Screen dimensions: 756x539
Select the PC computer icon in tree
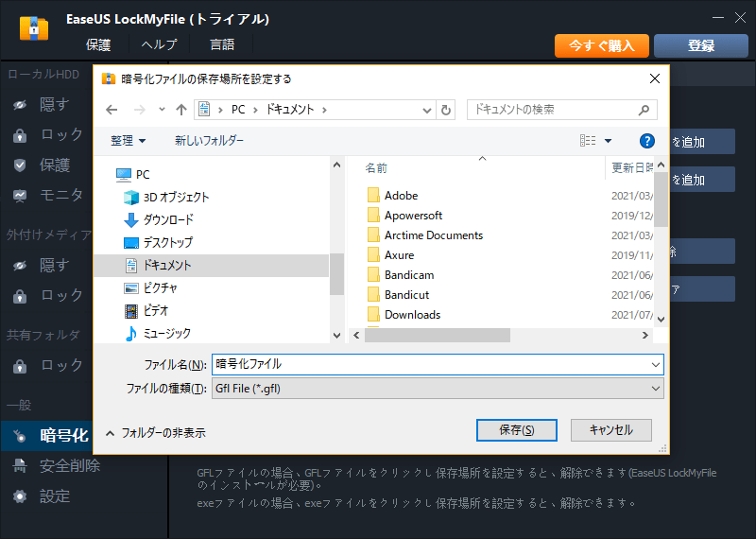(124, 175)
